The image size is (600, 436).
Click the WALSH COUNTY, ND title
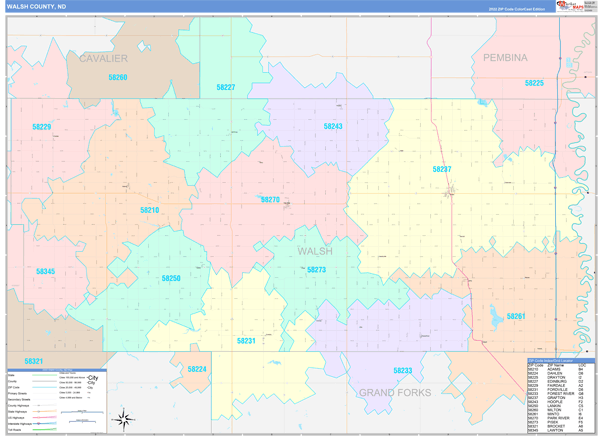pos(38,6)
